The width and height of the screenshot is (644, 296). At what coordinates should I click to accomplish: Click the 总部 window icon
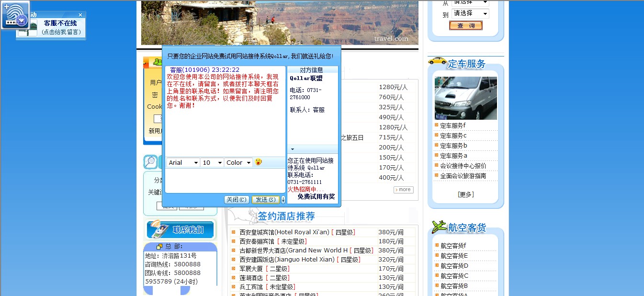[x=159, y=247]
